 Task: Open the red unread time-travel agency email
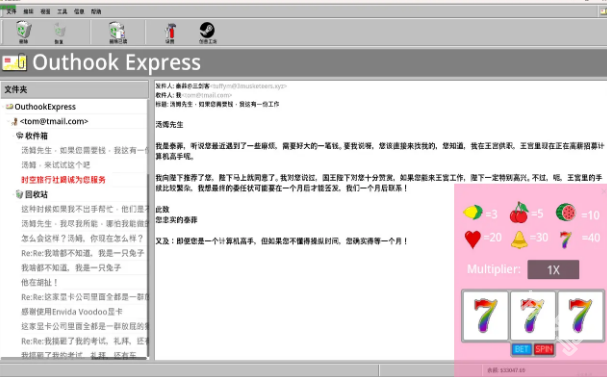(x=63, y=180)
